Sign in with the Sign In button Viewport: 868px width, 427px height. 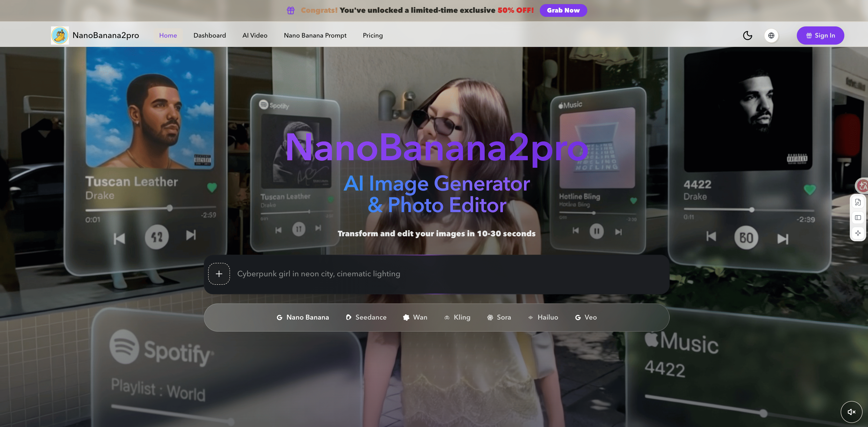[x=820, y=36]
